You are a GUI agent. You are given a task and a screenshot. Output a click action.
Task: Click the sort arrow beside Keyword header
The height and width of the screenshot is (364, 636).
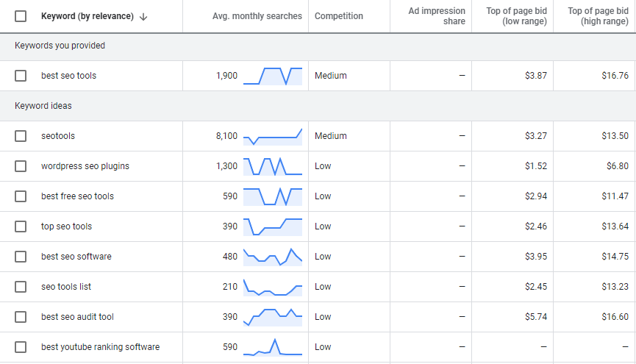point(143,17)
